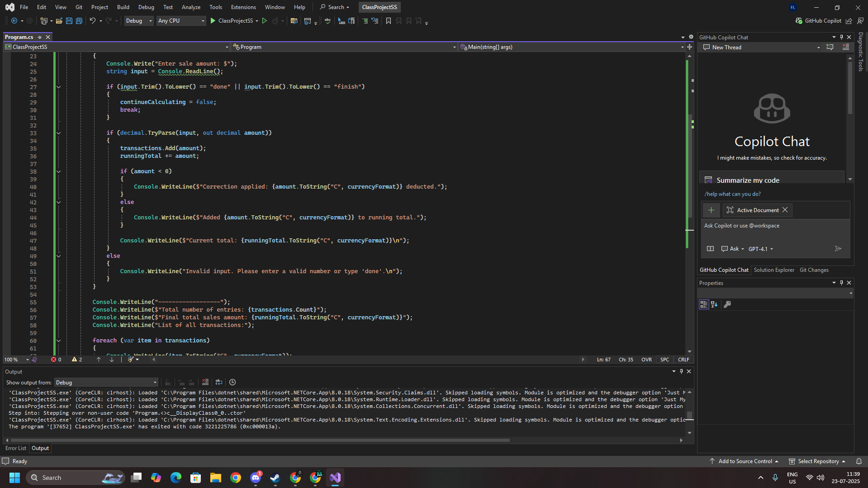Viewport: 868px width, 488px height.
Task: Click /help what can you do link
Action: click(732, 194)
